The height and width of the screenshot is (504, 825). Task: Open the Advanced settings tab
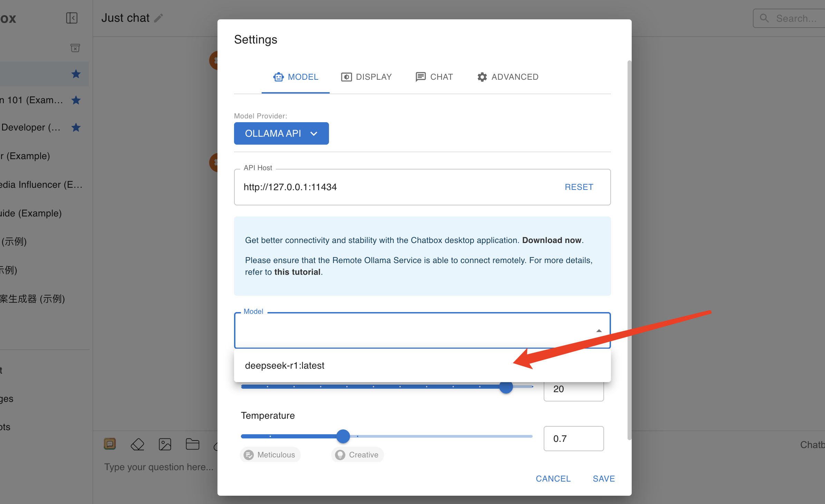507,77
